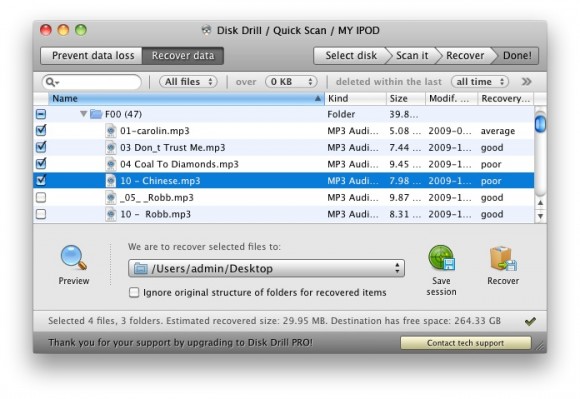Select the 10 - Robb.mp3 file name

[155, 214]
